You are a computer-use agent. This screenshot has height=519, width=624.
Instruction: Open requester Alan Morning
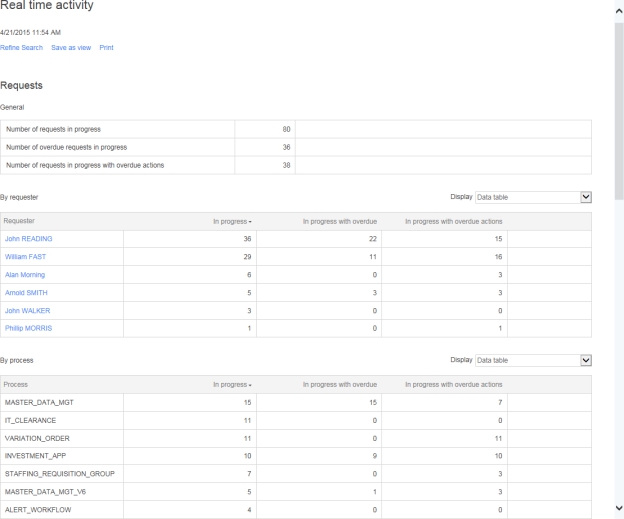25,275
